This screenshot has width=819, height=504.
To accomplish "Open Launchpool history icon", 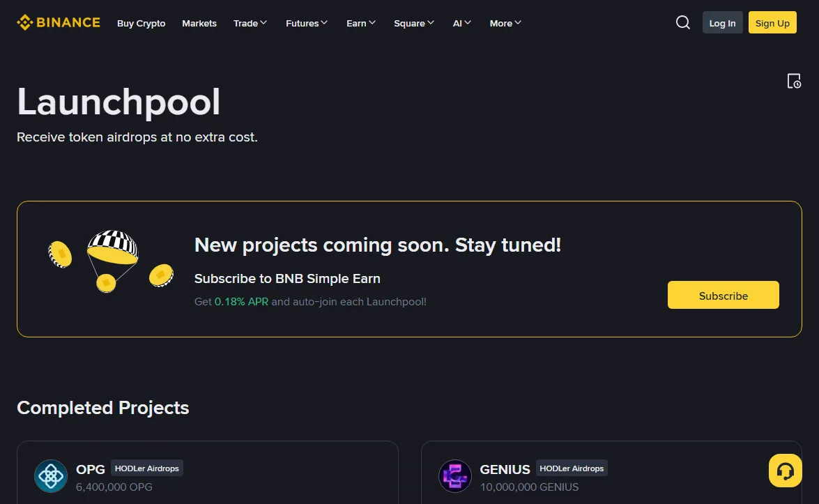I will pyautogui.click(x=794, y=81).
